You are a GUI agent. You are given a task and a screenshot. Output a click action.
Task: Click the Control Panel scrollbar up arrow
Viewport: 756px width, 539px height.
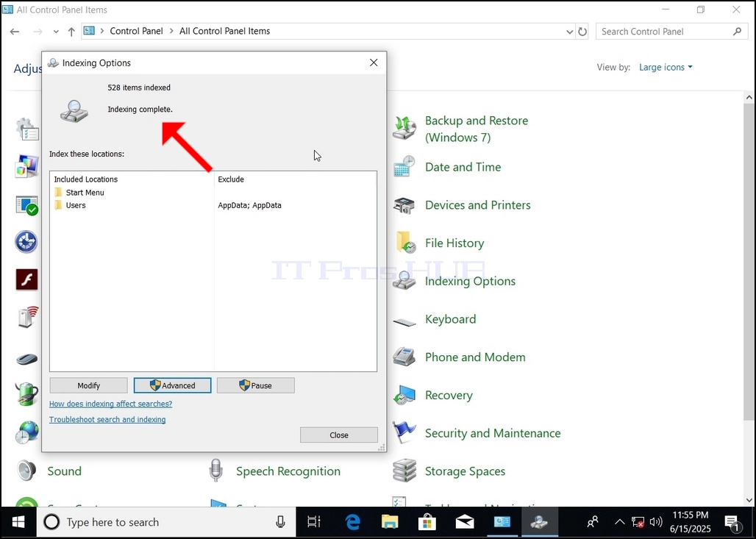pos(749,97)
